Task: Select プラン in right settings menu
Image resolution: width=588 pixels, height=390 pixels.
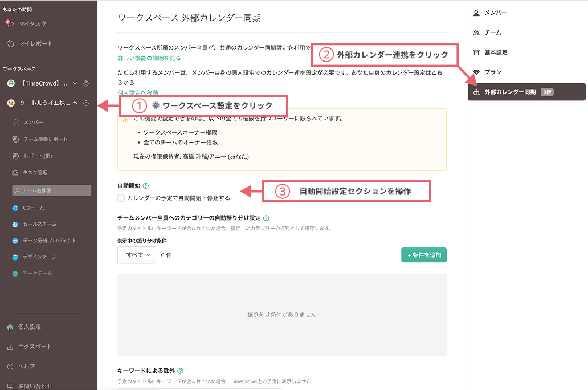Action: pyautogui.click(x=493, y=72)
